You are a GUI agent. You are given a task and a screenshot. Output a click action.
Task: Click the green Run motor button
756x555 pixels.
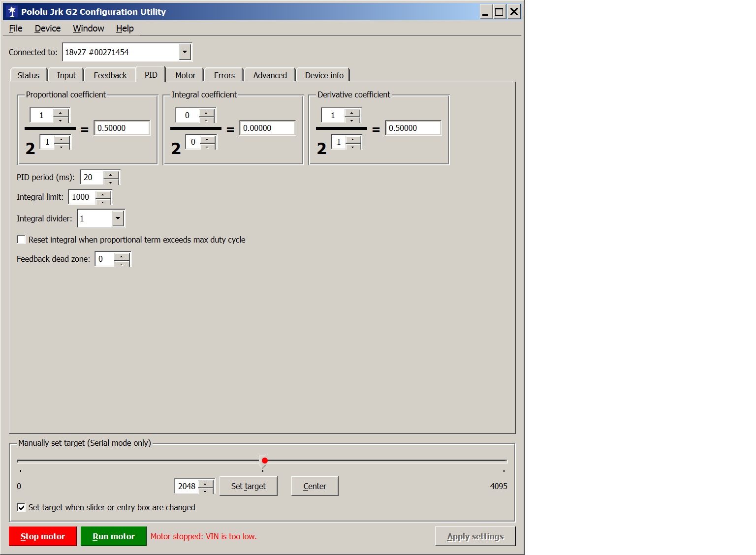(114, 536)
